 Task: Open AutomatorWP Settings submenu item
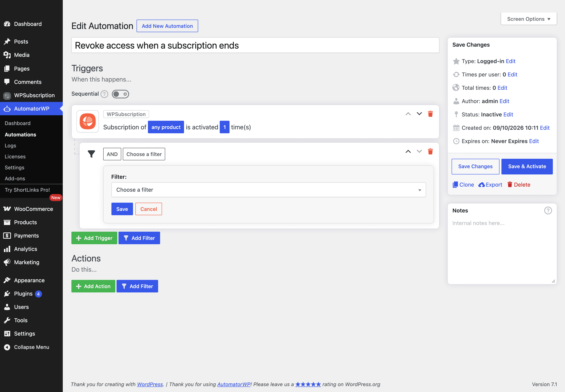pyautogui.click(x=15, y=168)
